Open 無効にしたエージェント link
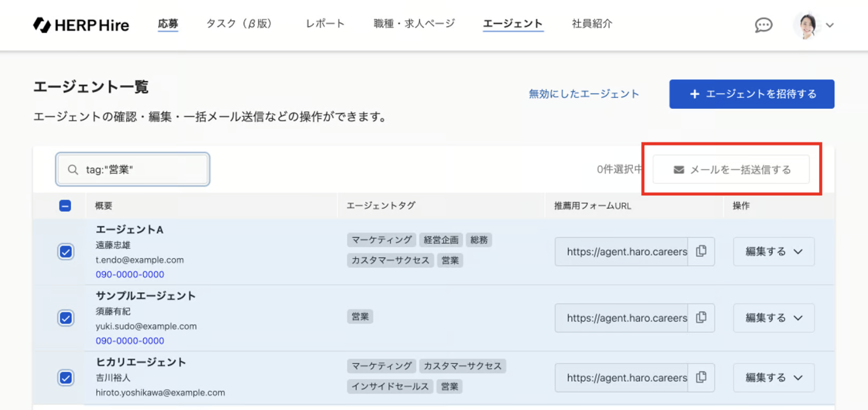The height and width of the screenshot is (410, 868). coord(584,94)
